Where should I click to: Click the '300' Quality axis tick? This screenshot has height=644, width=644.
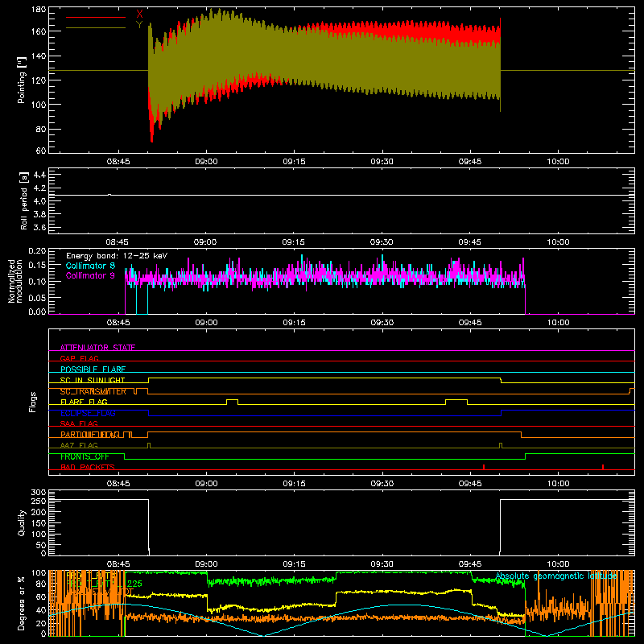[39, 492]
